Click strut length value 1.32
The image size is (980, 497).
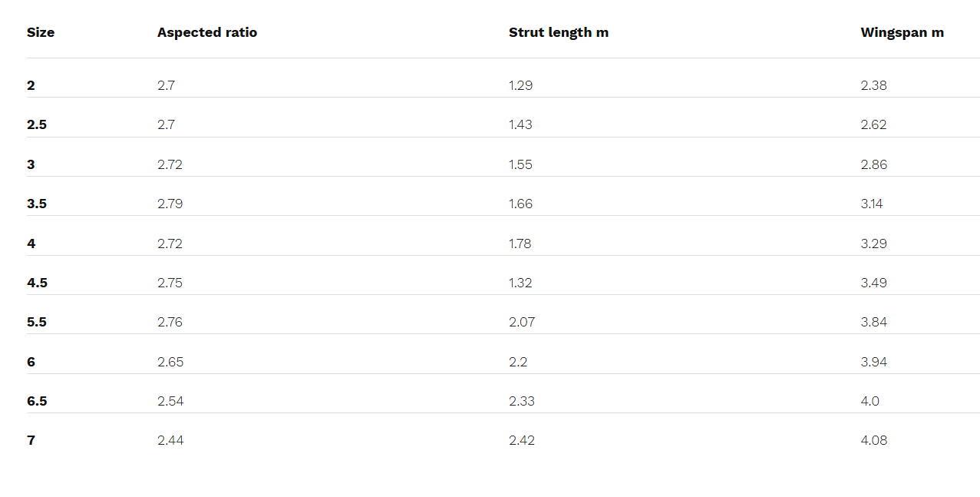pyautogui.click(x=520, y=283)
